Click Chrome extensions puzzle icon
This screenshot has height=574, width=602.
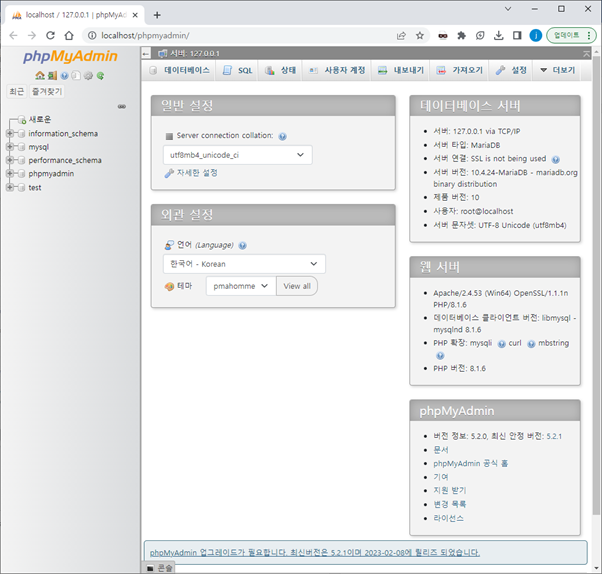click(461, 36)
